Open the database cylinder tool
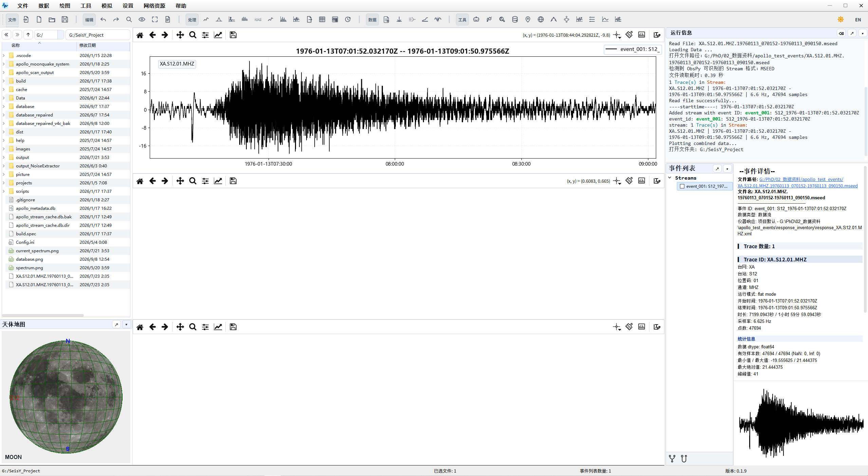The image size is (868, 476). tap(515, 19)
